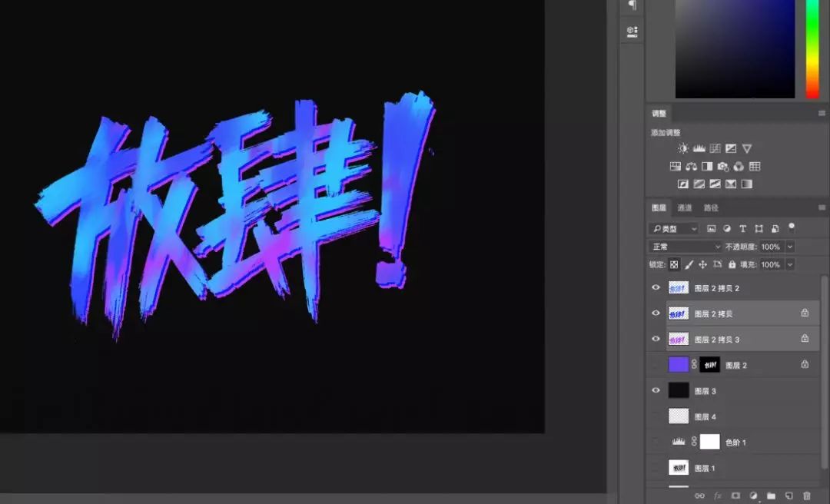Click the lock badge on 图层 2 拷贝
The height and width of the screenshot is (504, 830).
click(805, 313)
